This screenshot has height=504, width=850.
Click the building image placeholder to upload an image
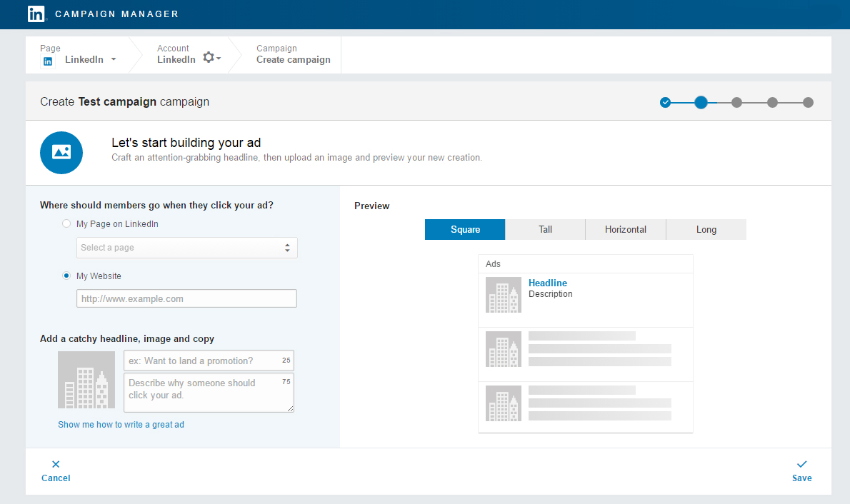click(86, 380)
